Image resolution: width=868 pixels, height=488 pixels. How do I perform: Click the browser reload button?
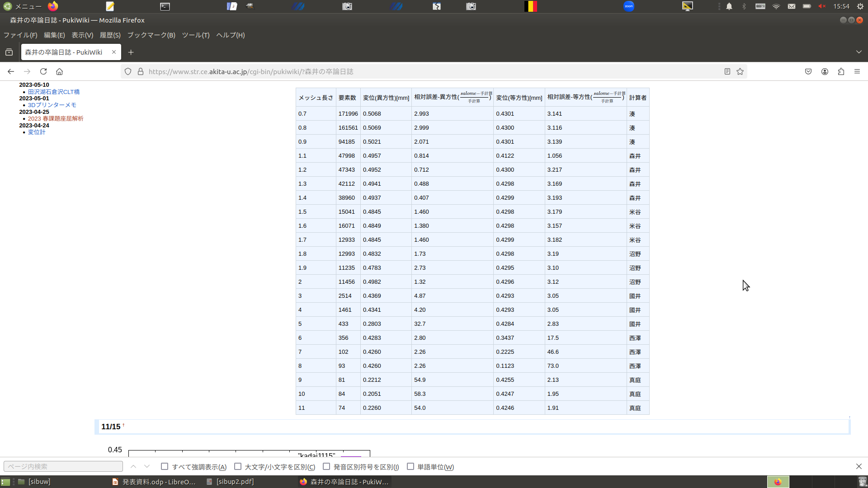click(43, 71)
